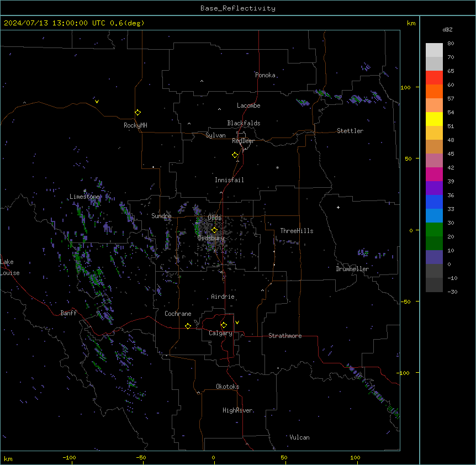Pick the slate 0-10 dBZ legend swatch
The image size is (476, 465).
tap(434, 257)
